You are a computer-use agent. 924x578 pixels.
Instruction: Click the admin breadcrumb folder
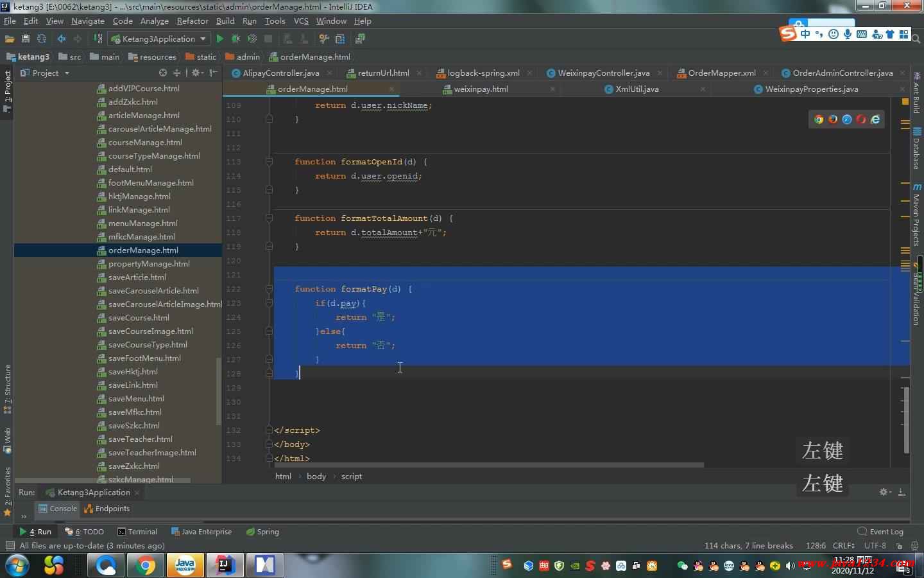(242, 57)
